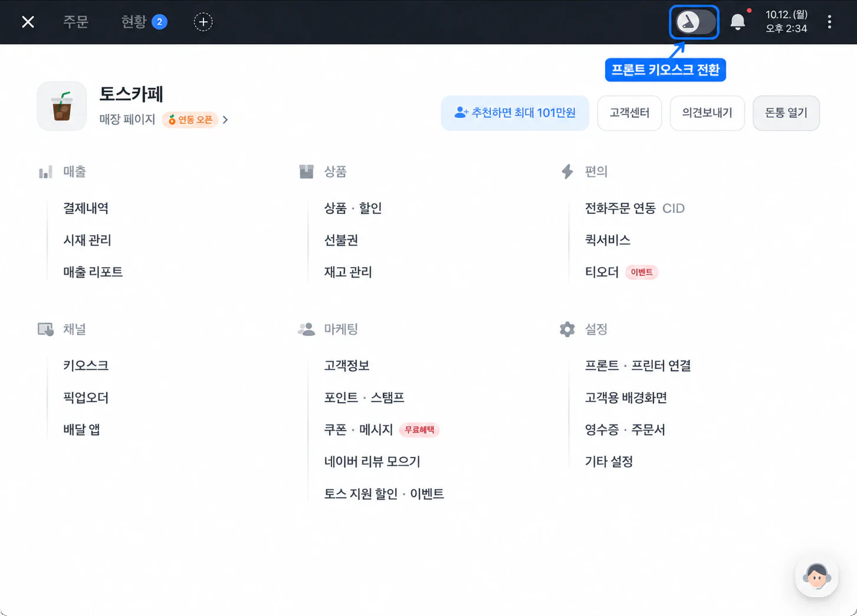Open 배달 앱
This screenshot has width=857, height=616.
coord(81,429)
